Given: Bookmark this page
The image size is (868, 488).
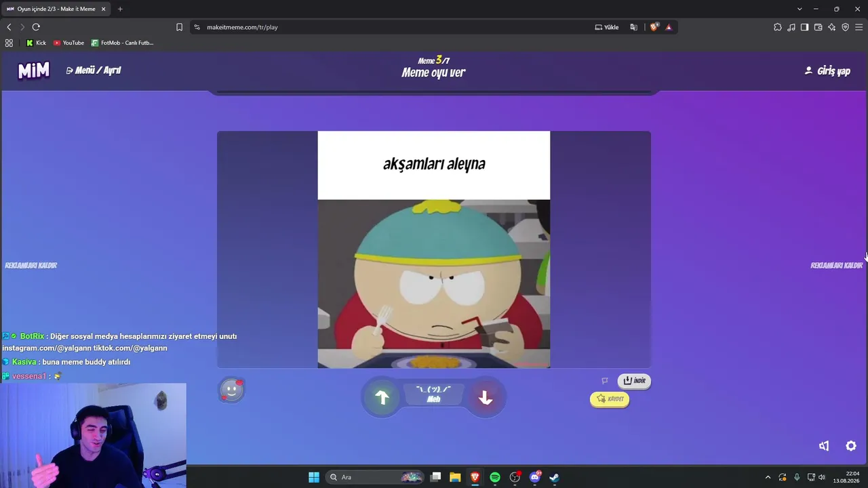Looking at the screenshot, I should [x=179, y=27].
